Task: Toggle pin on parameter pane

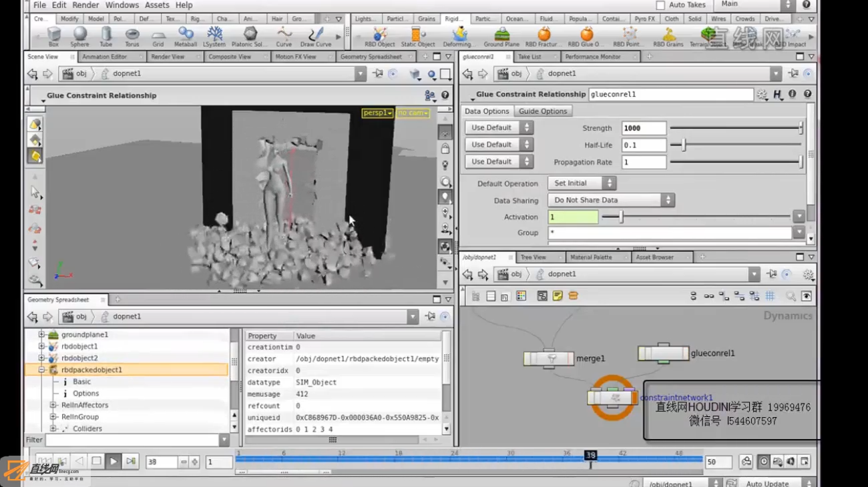Action: (793, 74)
